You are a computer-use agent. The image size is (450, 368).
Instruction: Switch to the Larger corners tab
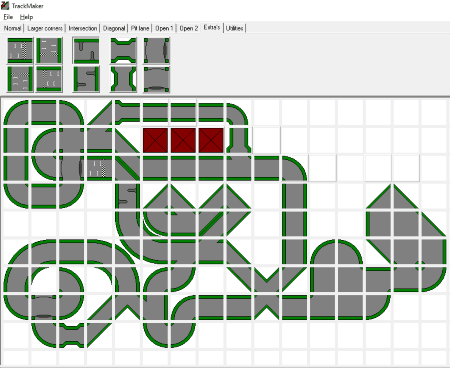(x=45, y=28)
